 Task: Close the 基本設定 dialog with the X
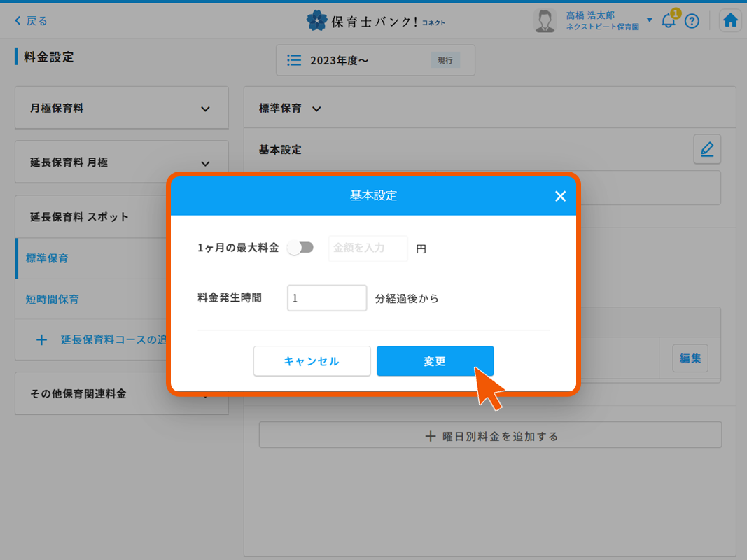pyautogui.click(x=560, y=196)
